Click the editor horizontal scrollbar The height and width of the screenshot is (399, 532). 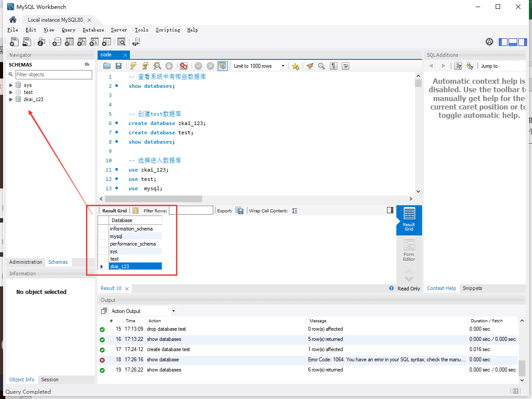(153, 199)
